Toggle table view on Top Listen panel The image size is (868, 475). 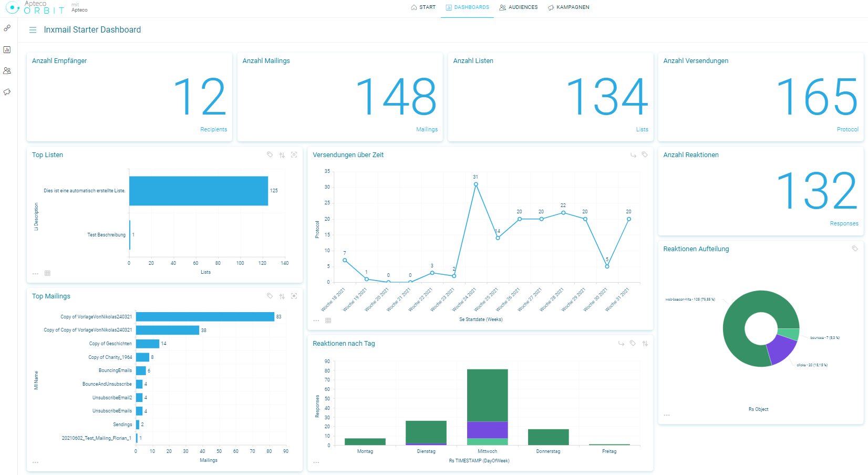(x=47, y=273)
